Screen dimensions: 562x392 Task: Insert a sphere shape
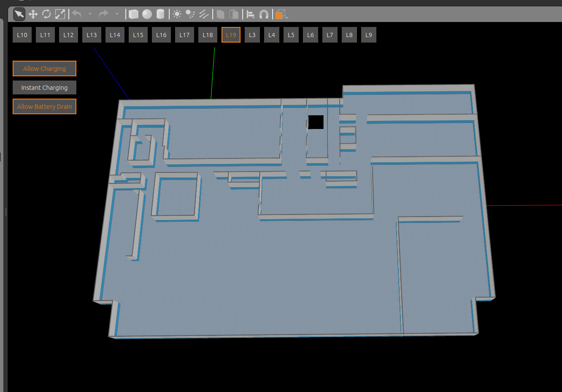[147, 14]
